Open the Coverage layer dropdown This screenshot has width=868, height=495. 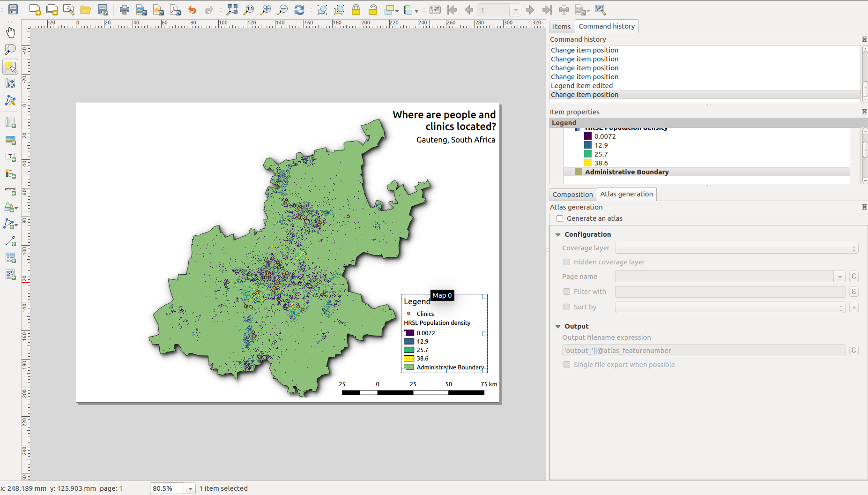point(736,248)
